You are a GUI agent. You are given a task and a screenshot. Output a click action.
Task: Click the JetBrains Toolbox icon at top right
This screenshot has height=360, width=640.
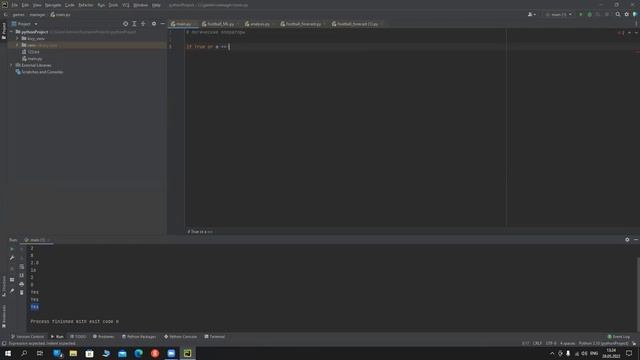click(635, 14)
